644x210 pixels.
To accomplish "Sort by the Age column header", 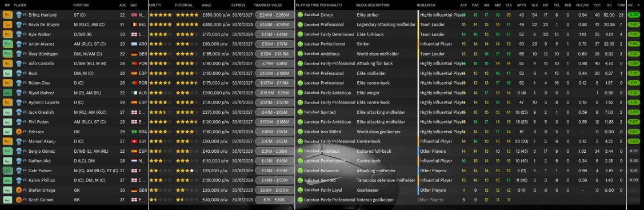I will [x=122, y=5].
